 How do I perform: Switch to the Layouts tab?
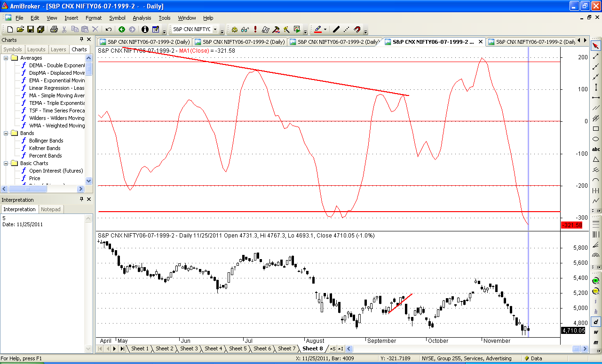click(x=36, y=49)
